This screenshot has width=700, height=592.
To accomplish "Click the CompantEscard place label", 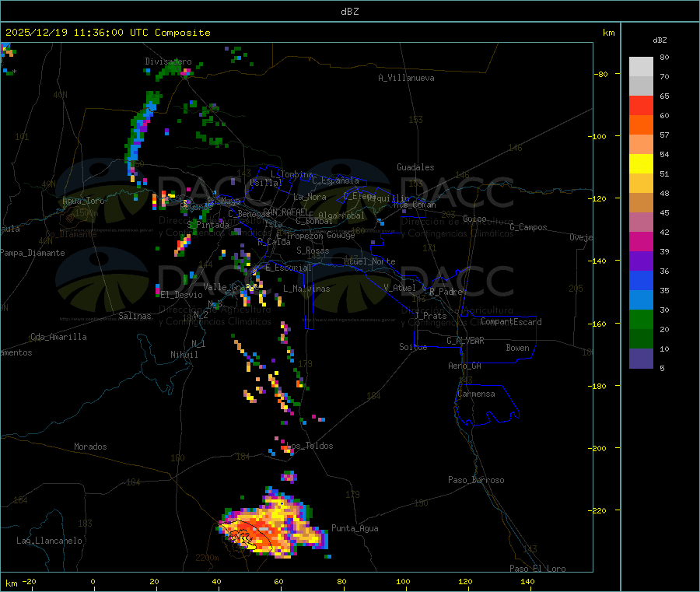I will point(511,322).
